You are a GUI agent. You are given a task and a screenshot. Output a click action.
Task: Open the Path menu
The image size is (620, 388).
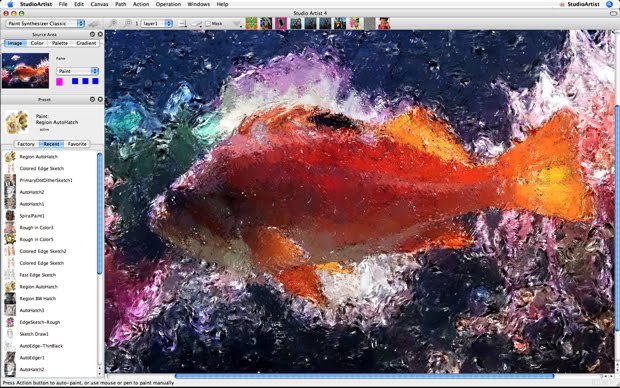point(121,4)
